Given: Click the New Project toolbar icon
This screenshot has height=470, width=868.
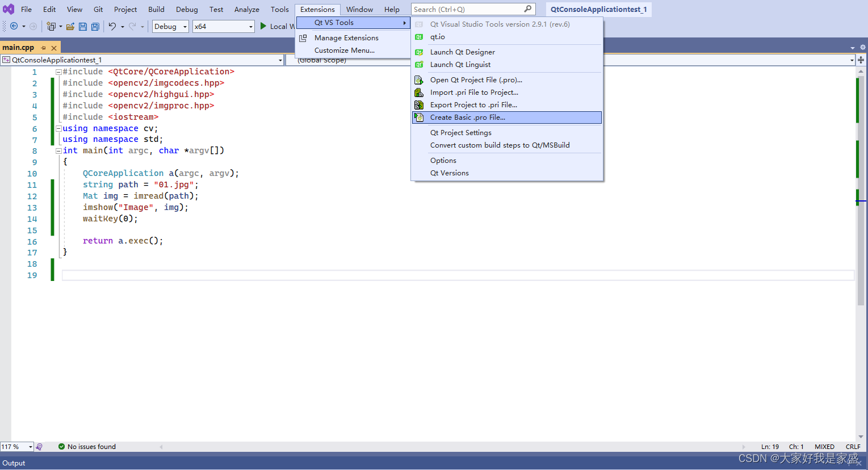Looking at the screenshot, I should [x=51, y=26].
